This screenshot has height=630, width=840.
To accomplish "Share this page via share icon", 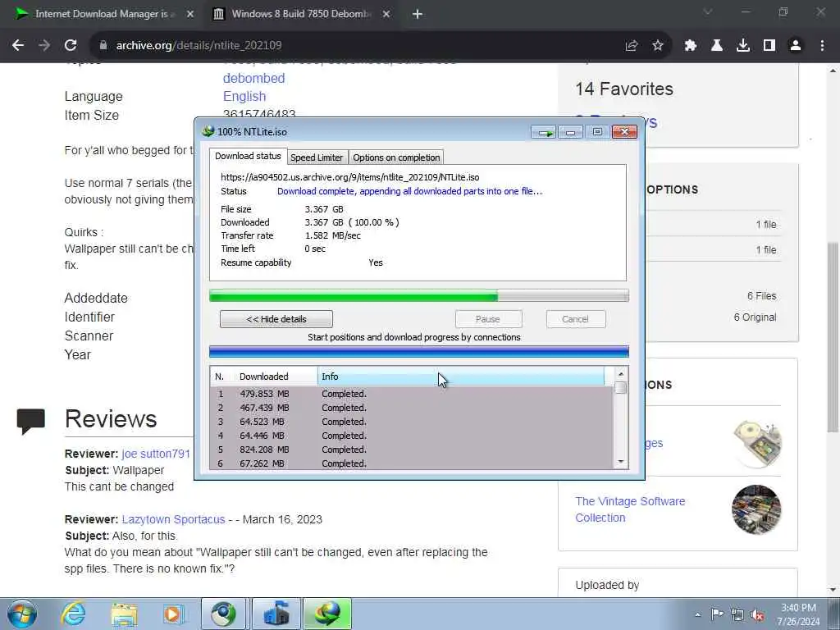I will tap(632, 46).
